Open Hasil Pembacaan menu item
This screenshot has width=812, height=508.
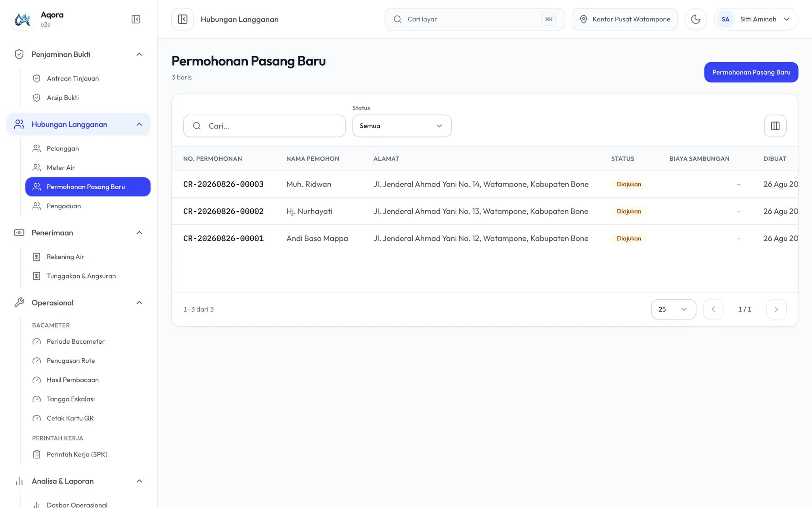point(88,380)
